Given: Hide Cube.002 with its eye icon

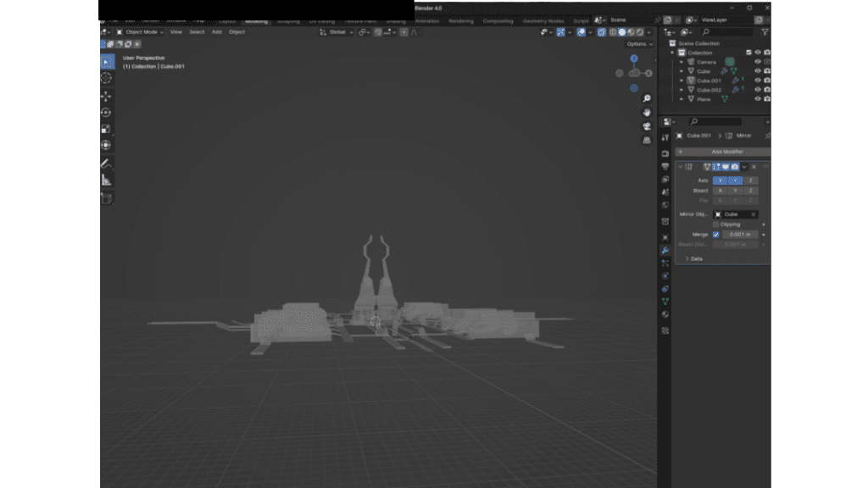Looking at the screenshot, I should (x=758, y=90).
